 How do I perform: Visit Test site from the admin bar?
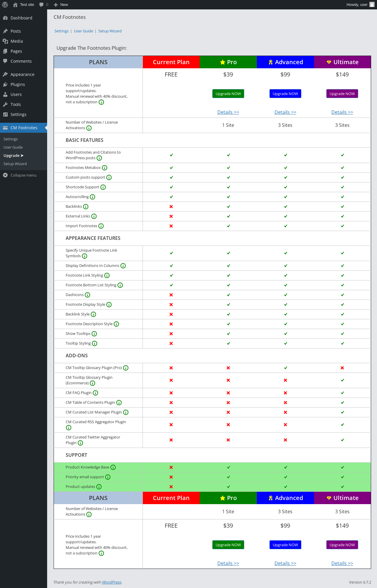[x=24, y=5]
